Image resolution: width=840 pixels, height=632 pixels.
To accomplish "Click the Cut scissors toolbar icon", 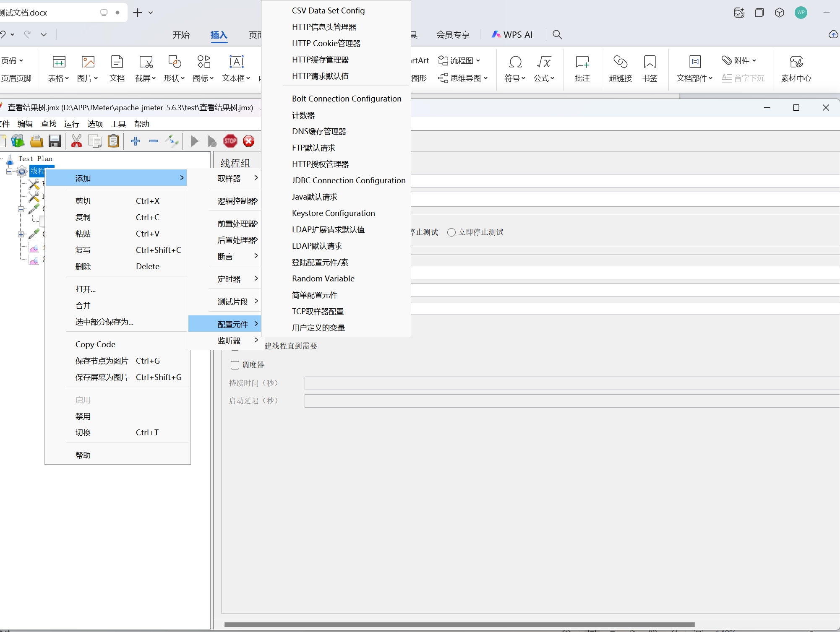I will coord(76,141).
